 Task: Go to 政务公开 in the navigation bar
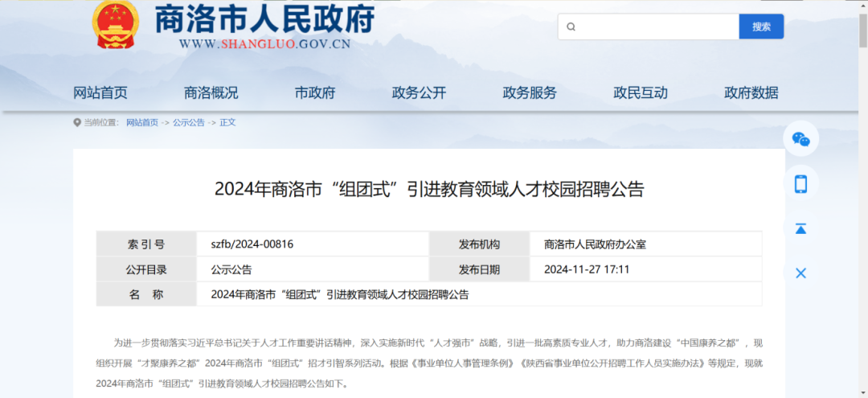coord(419,92)
